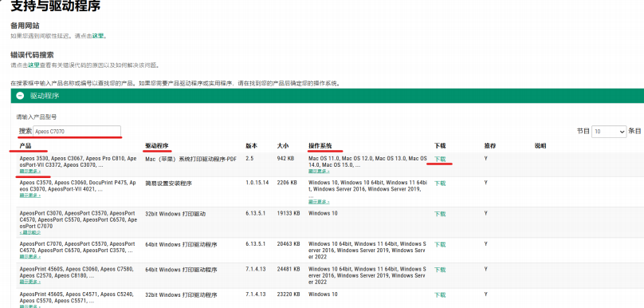Collapse 显示较少 under ApeosPort C3070 product list
This screenshot has width=644, height=308.
30,232
